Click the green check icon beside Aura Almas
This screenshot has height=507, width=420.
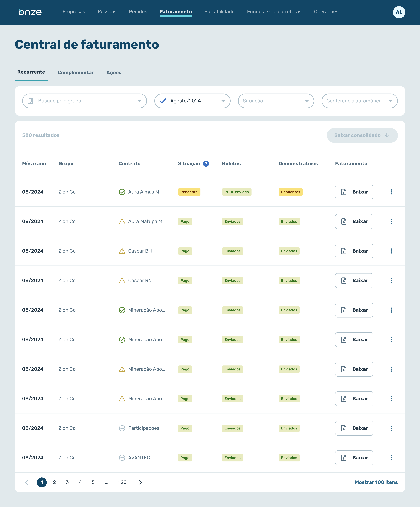pos(122,192)
